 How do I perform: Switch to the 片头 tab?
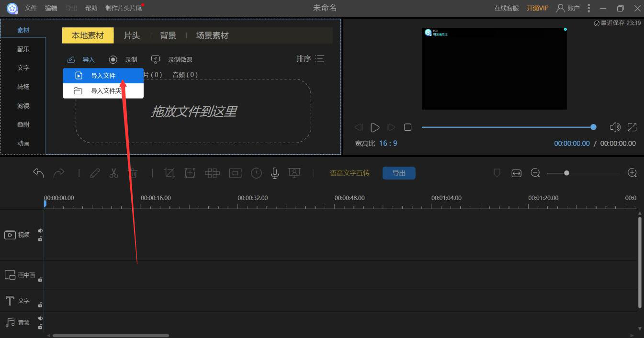click(132, 35)
